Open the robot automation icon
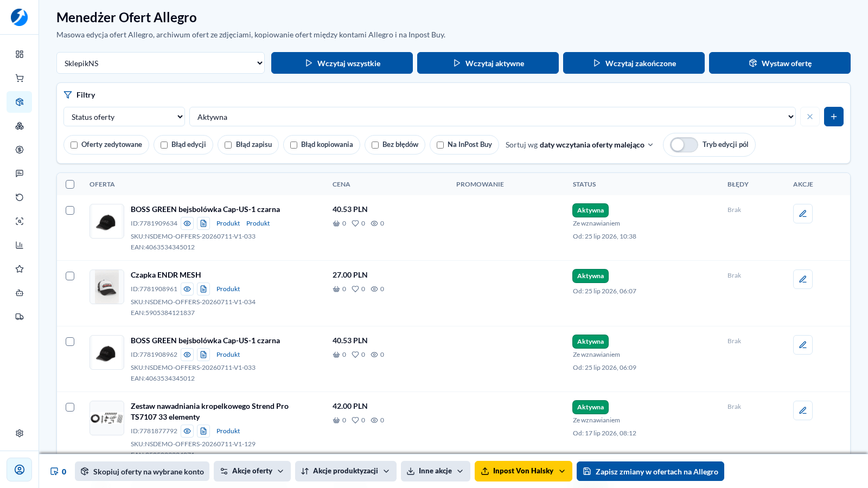The image size is (868, 488). [20, 293]
